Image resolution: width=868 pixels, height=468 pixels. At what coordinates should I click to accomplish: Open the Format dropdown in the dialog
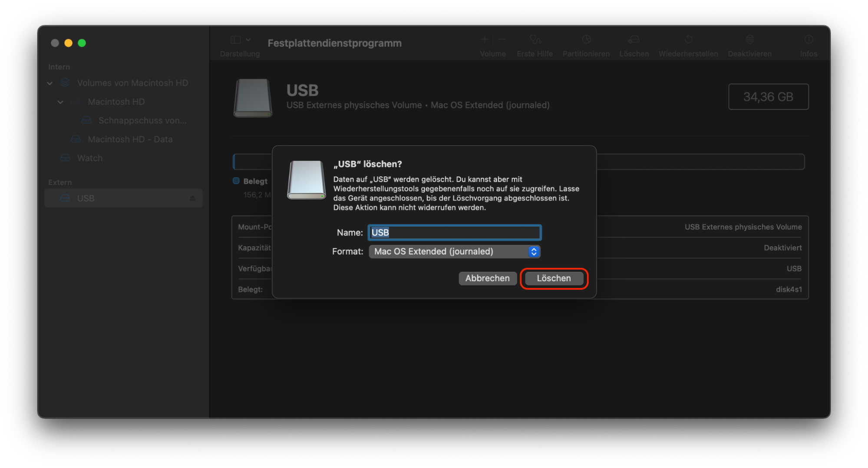(534, 251)
